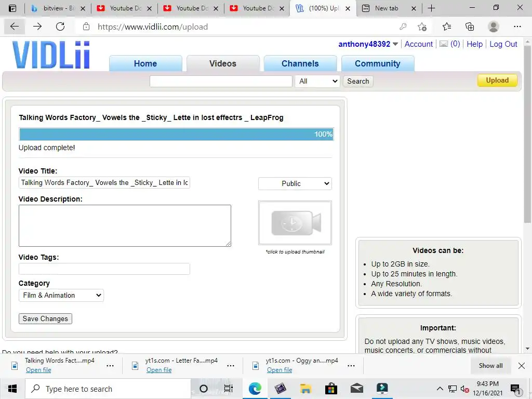This screenshot has height=399, width=532.
Task: Click Show all downloads button
Action: 490,365
